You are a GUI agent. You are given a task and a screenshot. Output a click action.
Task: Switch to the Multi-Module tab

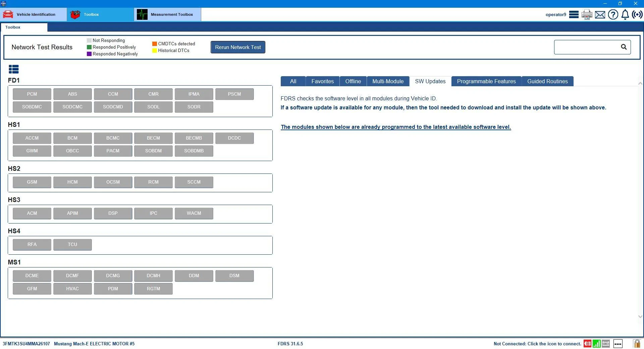(x=388, y=81)
